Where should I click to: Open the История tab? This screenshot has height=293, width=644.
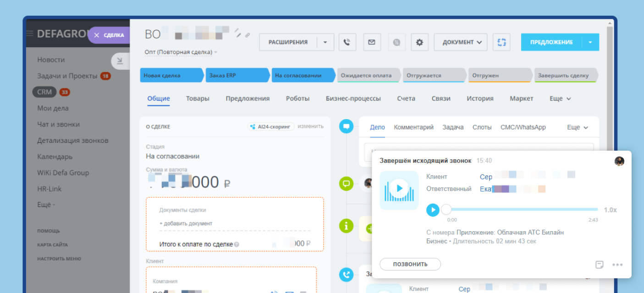point(480,98)
